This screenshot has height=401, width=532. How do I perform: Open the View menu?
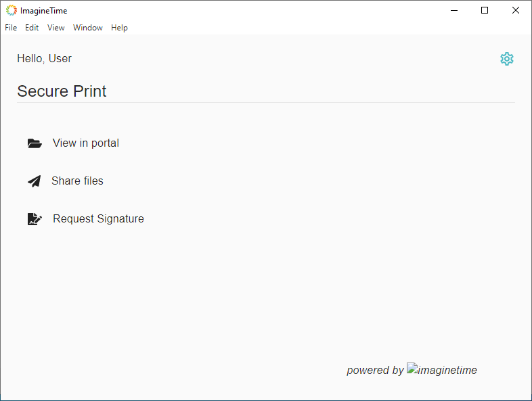click(x=56, y=28)
